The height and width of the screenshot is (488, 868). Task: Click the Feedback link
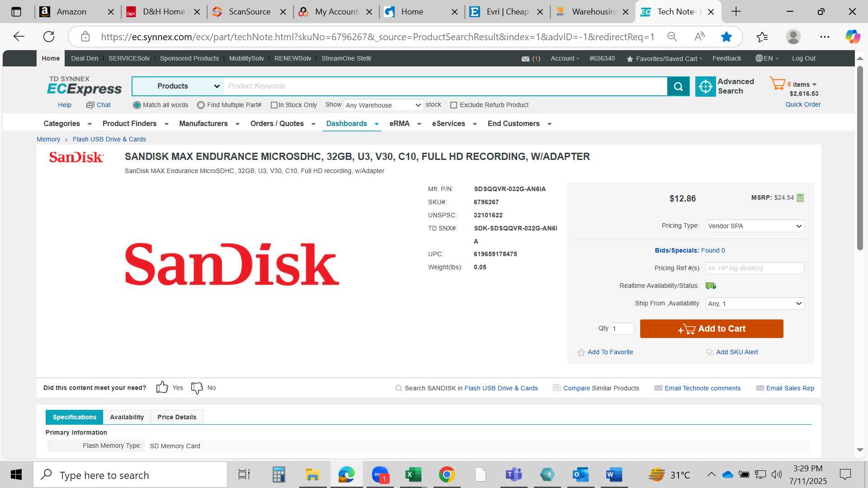click(726, 58)
